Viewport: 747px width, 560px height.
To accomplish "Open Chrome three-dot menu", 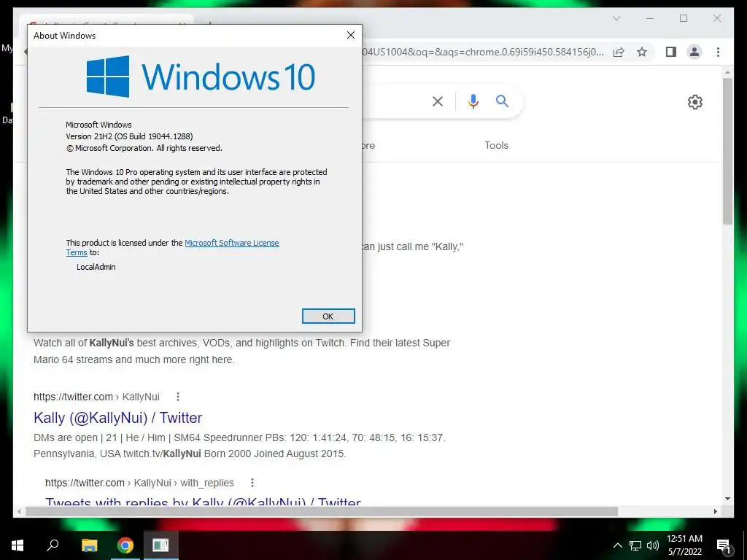I will pyautogui.click(x=718, y=52).
